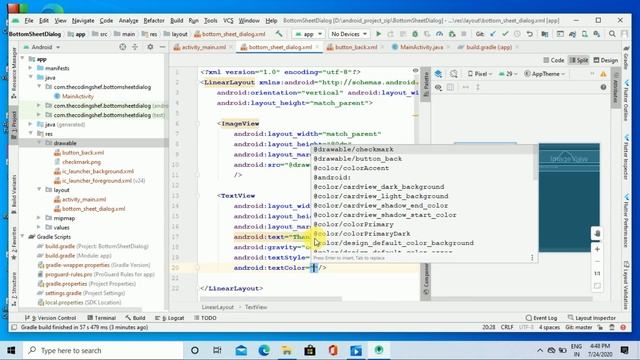The image size is (640, 360).
Task: Open File Explorer from taskbar
Action: click(x=287, y=351)
